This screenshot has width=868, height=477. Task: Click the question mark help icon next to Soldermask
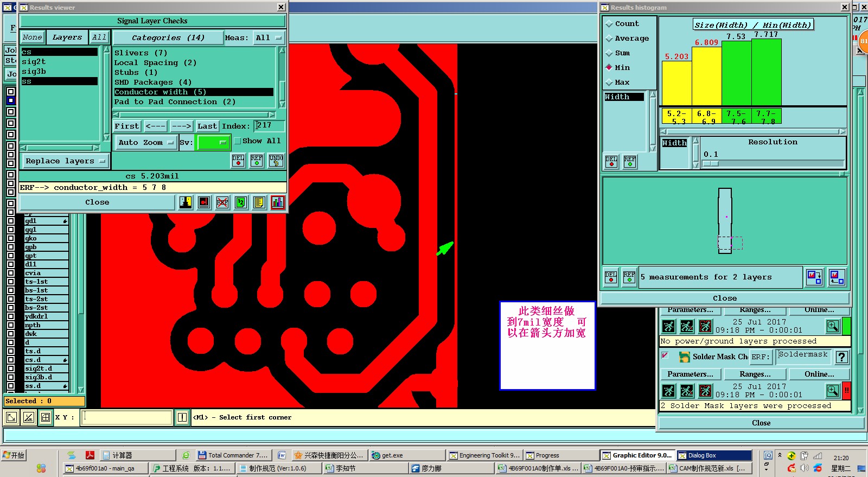[841, 357]
